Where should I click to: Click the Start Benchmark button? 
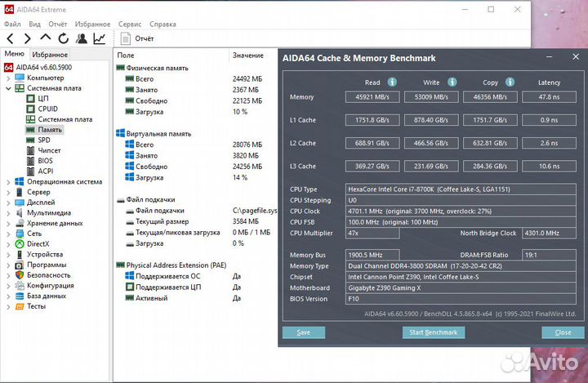[433, 332]
